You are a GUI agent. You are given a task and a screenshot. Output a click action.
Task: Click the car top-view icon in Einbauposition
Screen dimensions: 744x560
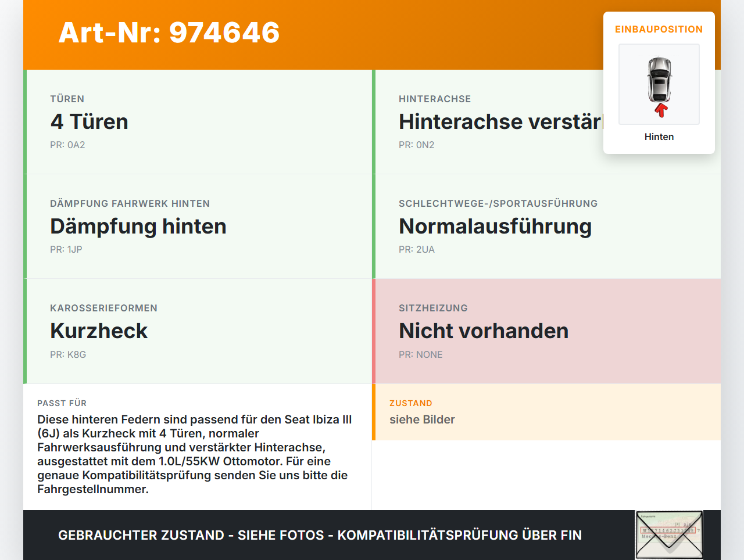(x=659, y=80)
